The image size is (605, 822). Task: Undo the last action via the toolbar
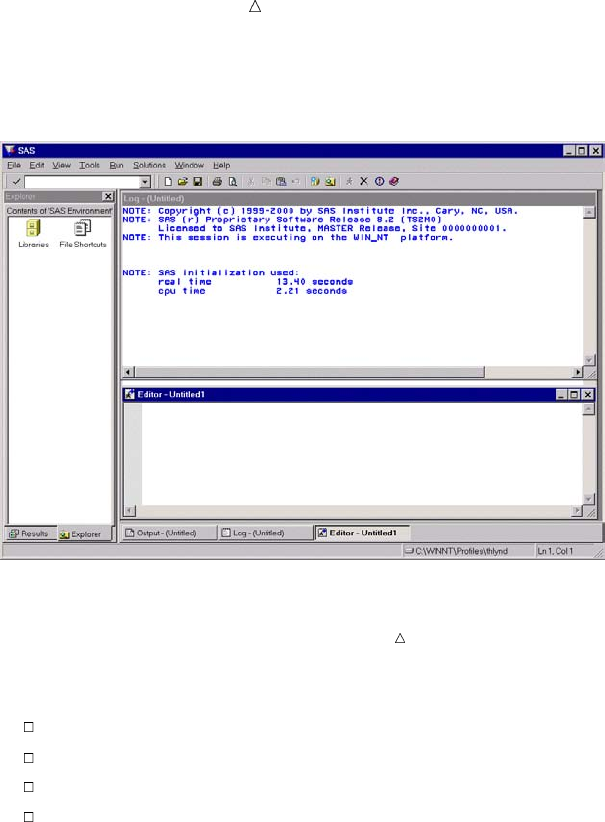click(296, 181)
